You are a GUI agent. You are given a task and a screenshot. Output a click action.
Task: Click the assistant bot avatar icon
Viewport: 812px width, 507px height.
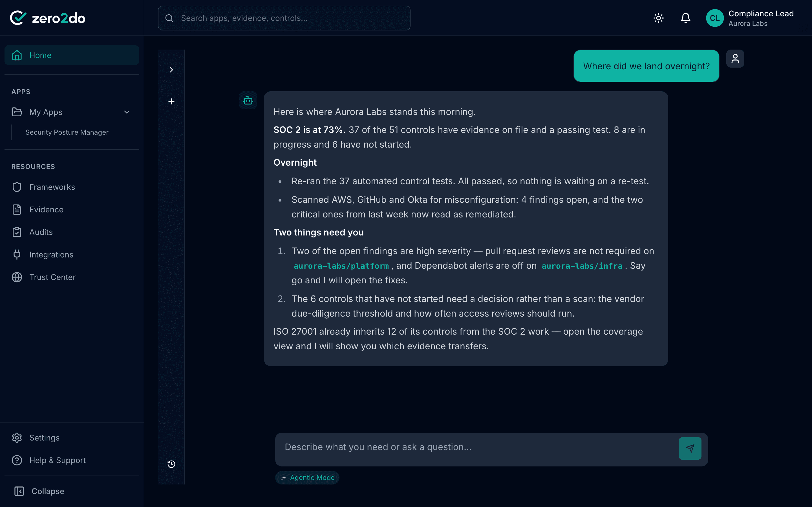point(248,100)
